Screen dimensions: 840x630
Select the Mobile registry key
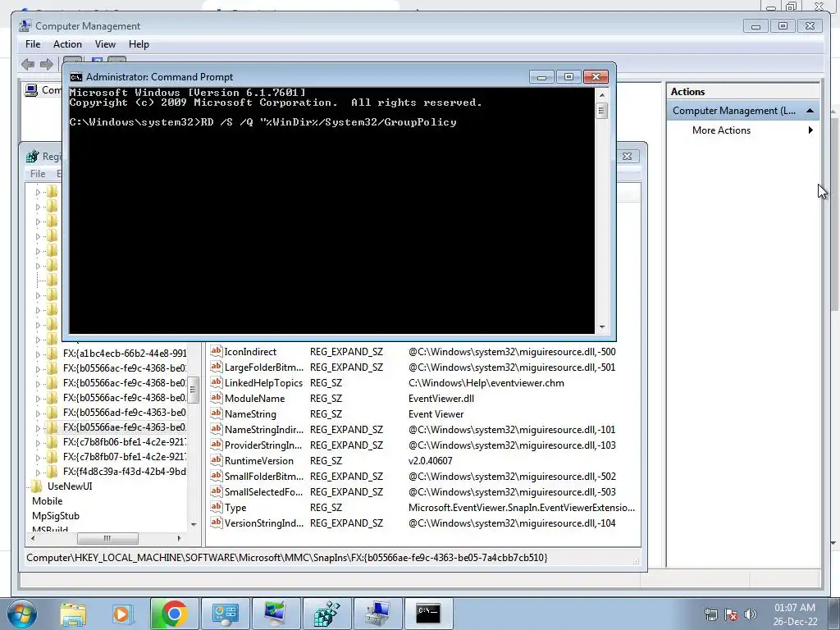click(47, 501)
